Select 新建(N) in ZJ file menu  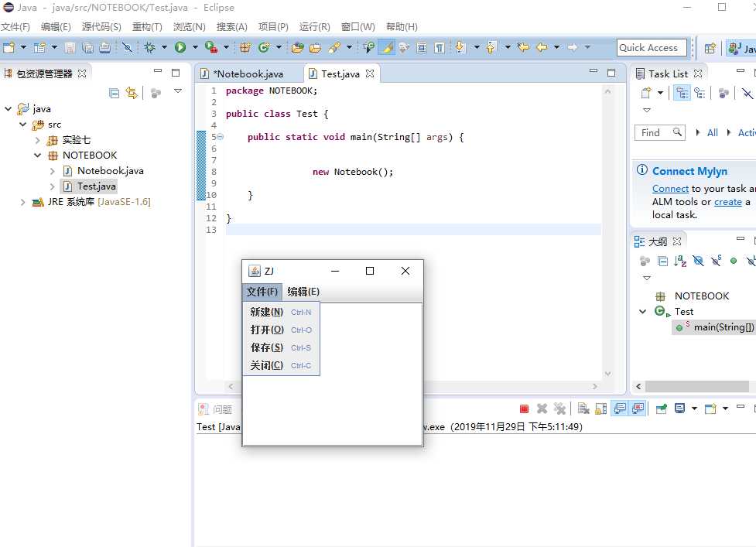pyautogui.click(x=282, y=312)
